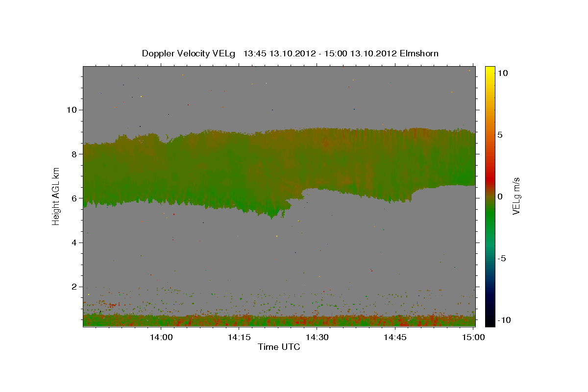Click the 14:00 time tick label
Image resolution: width=588 pixels, height=392 pixels.
coord(161,337)
